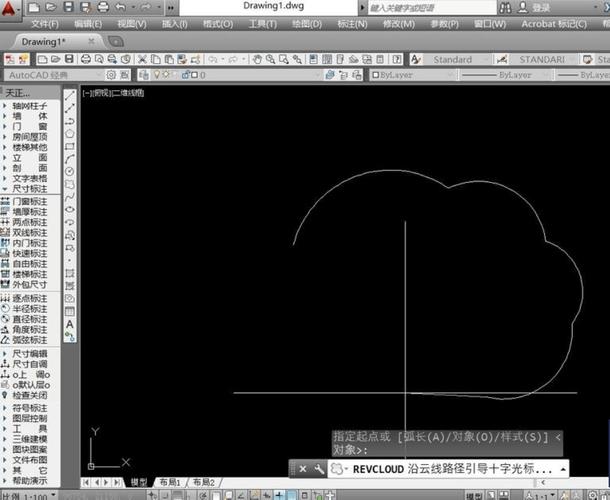Select the Arc draw tool
Screen dimensions: 610x500
click(x=70, y=159)
